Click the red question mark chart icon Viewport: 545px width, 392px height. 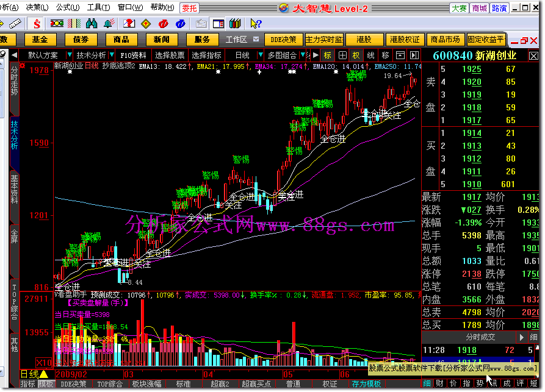[x=129, y=24]
